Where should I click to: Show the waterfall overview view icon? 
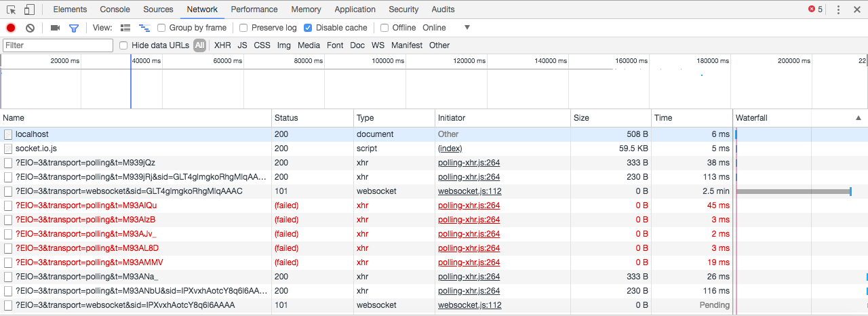[x=144, y=28]
